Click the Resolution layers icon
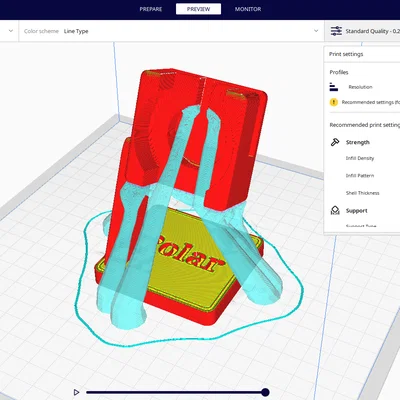400x400 pixels. [334, 87]
